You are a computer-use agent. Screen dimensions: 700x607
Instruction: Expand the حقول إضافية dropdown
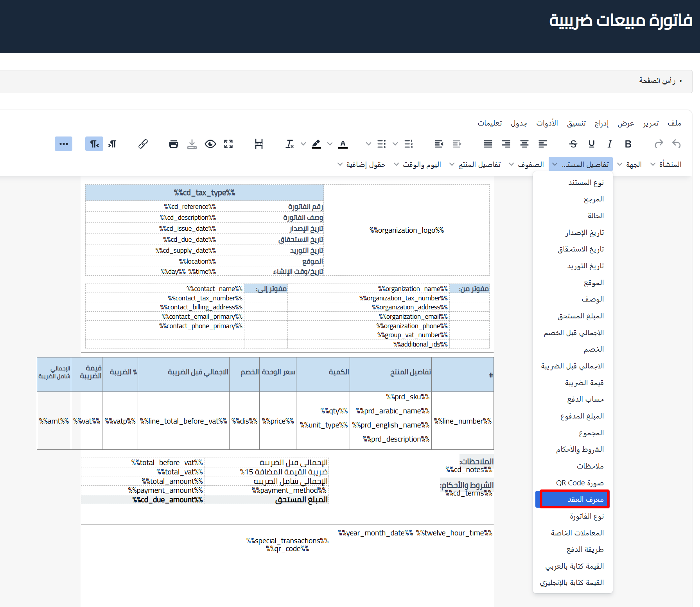361,164
